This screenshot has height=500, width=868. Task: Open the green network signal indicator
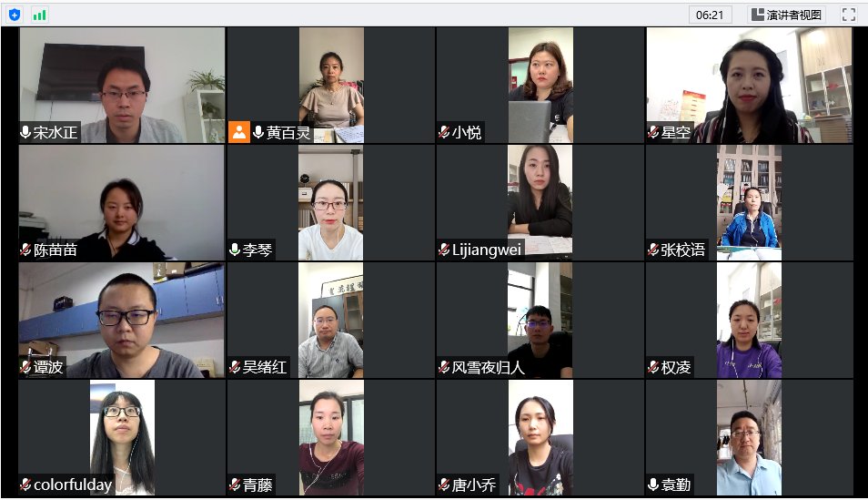(x=39, y=15)
